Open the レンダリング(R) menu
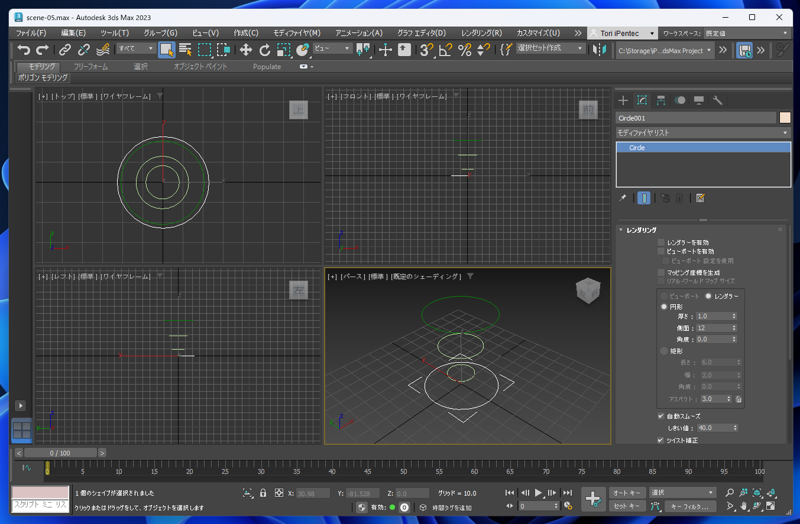Screen dimensions: 800x524 tap(481, 33)
